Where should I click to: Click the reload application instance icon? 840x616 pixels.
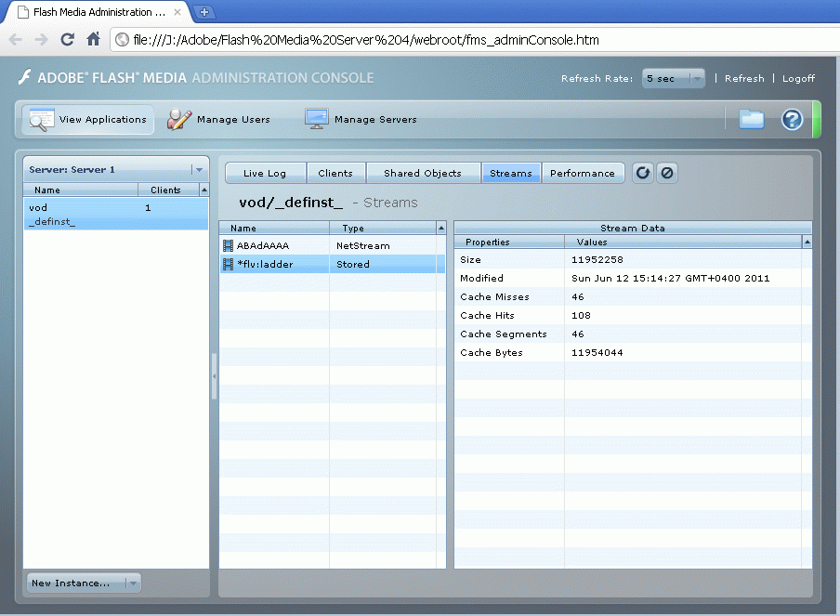643,173
